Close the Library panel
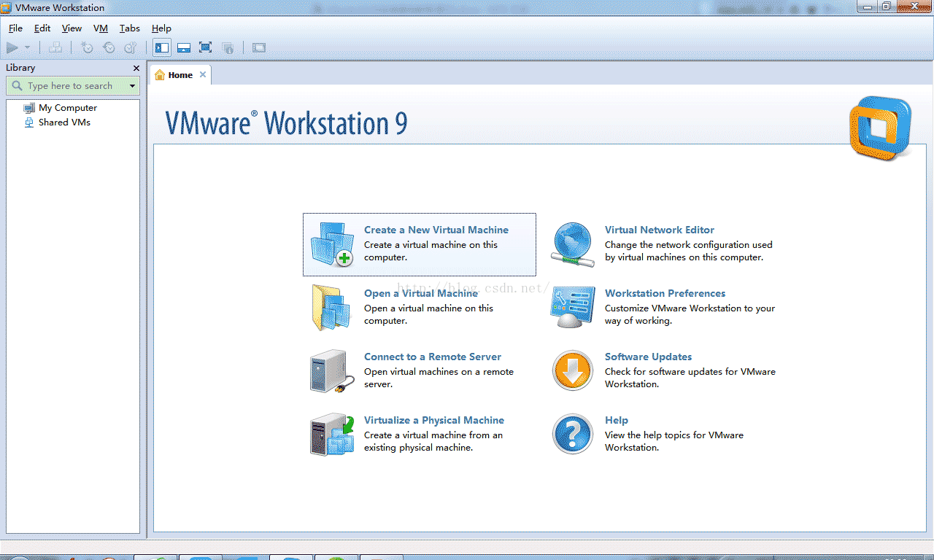This screenshot has width=934, height=560. (x=136, y=68)
